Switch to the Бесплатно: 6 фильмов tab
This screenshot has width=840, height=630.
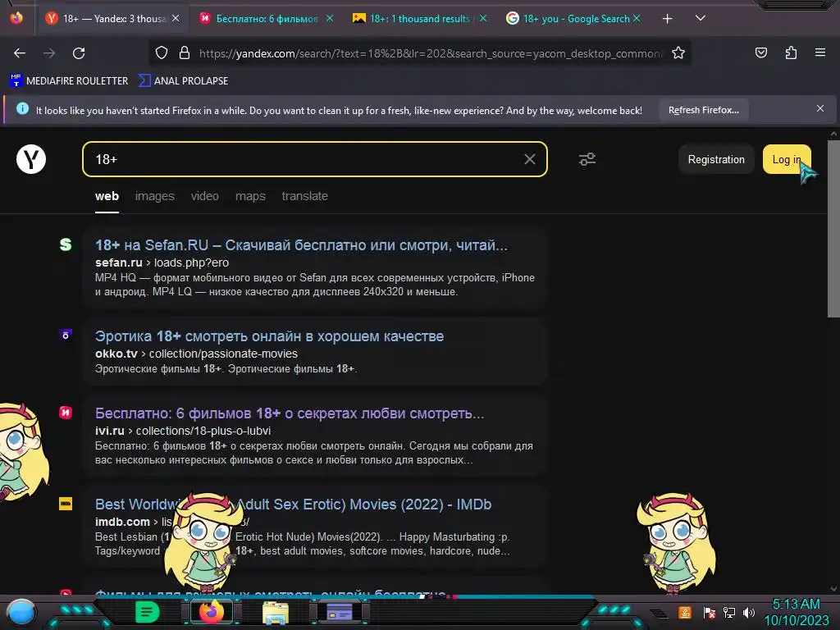click(267, 19)
